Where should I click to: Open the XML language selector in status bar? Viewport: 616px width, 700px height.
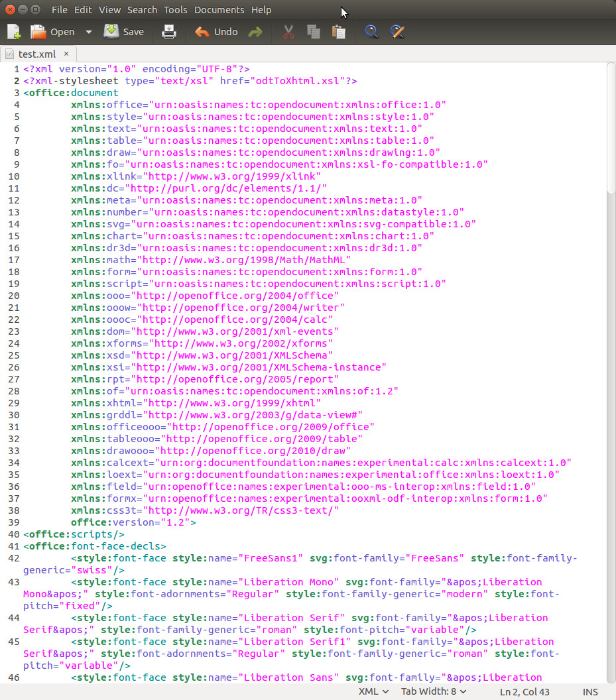pyautogui.click(x=373, y=691)
